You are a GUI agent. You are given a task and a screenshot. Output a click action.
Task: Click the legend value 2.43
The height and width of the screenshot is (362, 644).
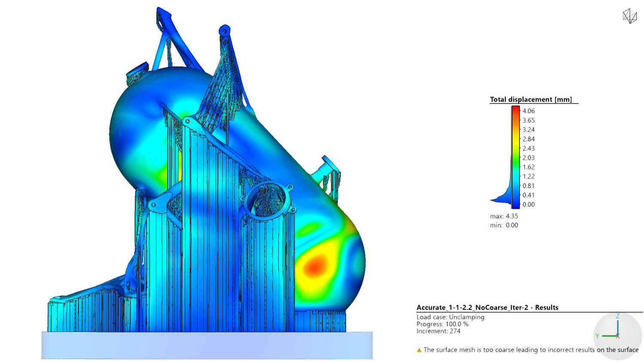pos(529,148)
